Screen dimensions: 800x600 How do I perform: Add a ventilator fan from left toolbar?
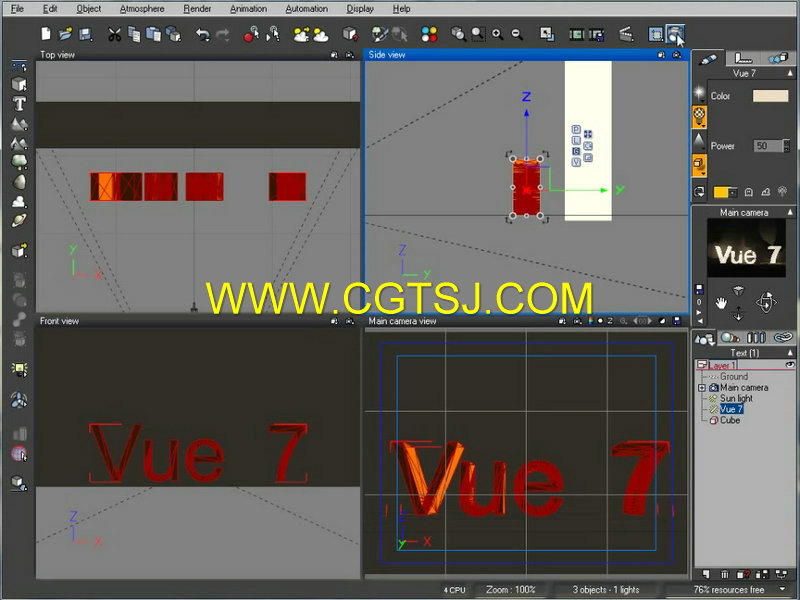pos(19,400)
